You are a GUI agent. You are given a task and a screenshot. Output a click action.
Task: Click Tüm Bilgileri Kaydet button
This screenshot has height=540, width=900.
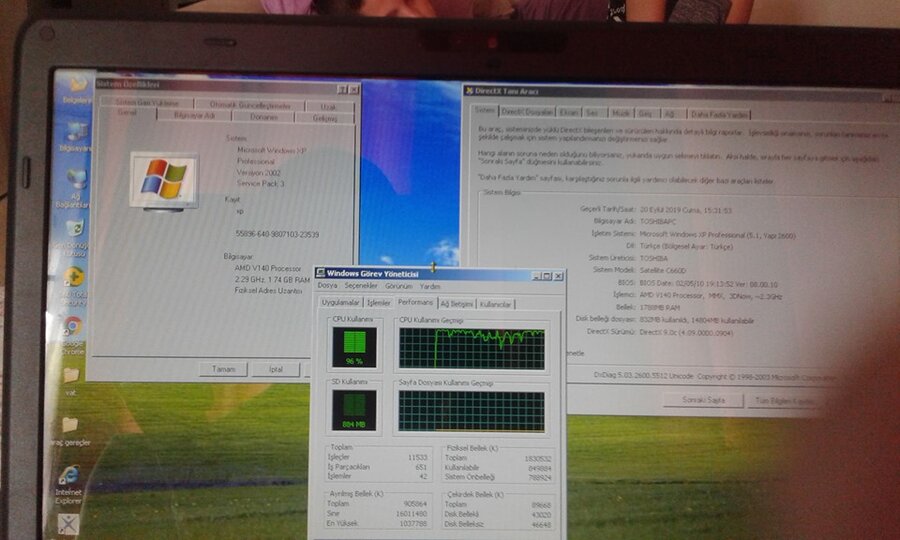pyautogui.click(x=784, y=401)
